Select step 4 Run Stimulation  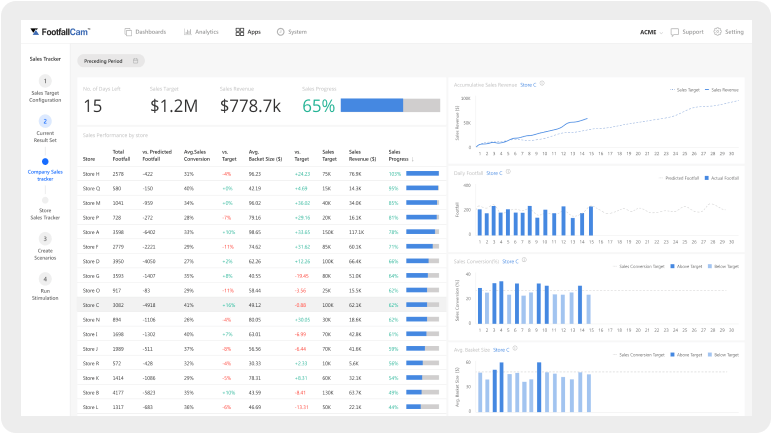[45, 287]
